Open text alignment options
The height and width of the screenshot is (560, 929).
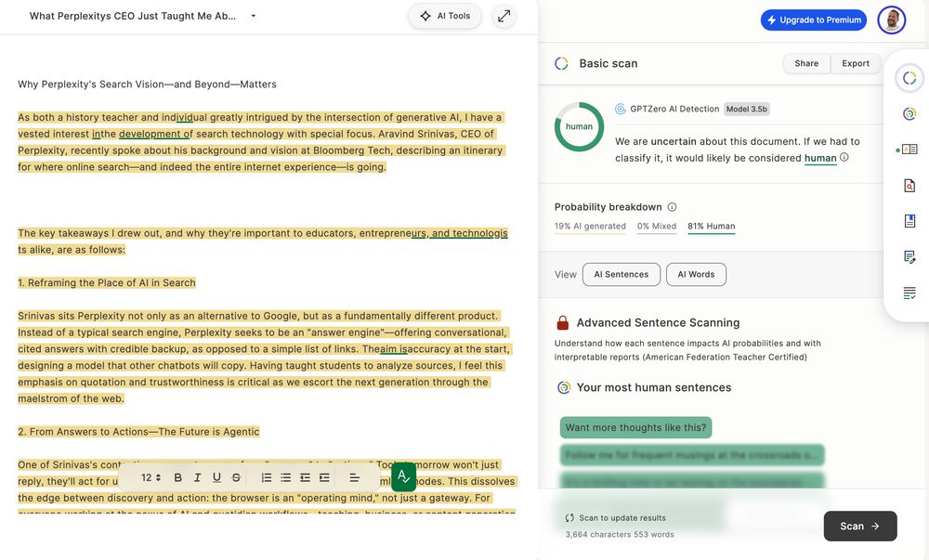354,477
